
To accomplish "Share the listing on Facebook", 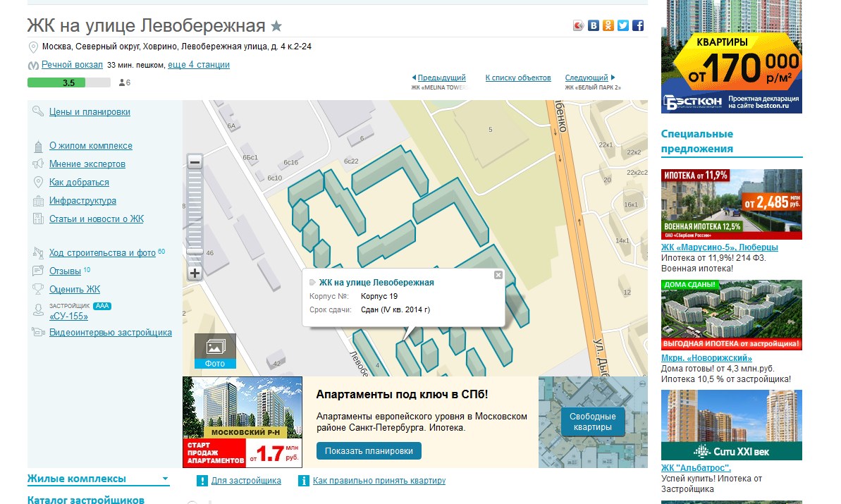I will (638, 26).
